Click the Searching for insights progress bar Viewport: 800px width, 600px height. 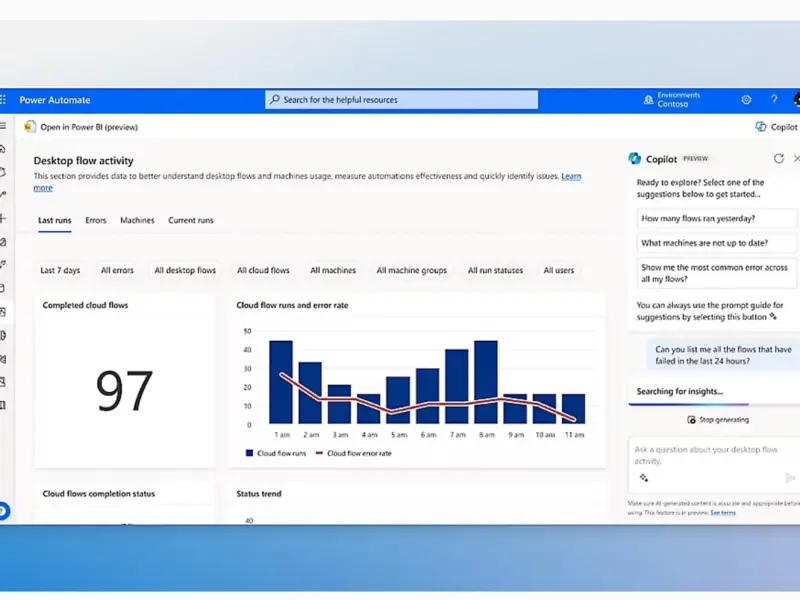coord(712,404)
